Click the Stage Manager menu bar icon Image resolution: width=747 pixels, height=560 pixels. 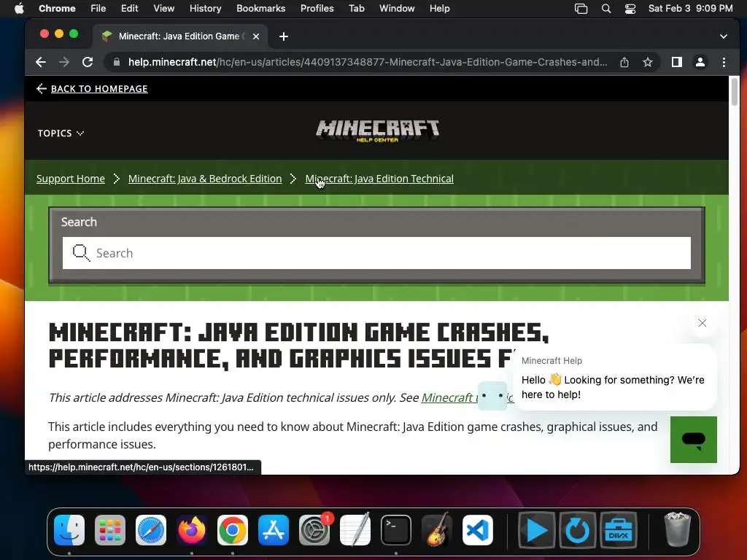point(581,9)
